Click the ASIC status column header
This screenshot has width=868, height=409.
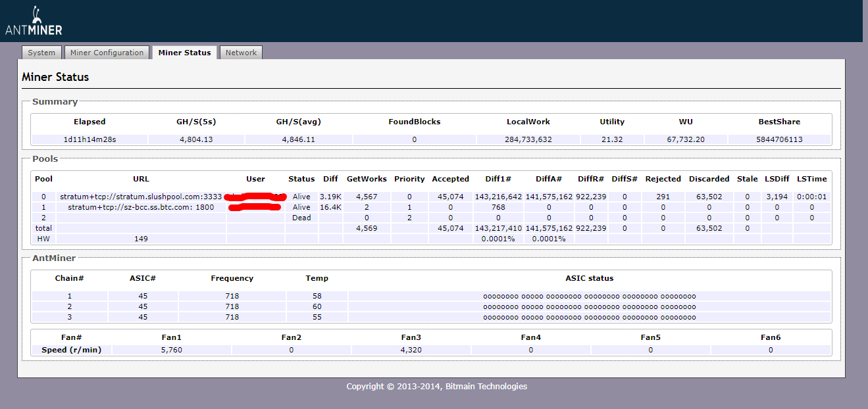[590, 278]
